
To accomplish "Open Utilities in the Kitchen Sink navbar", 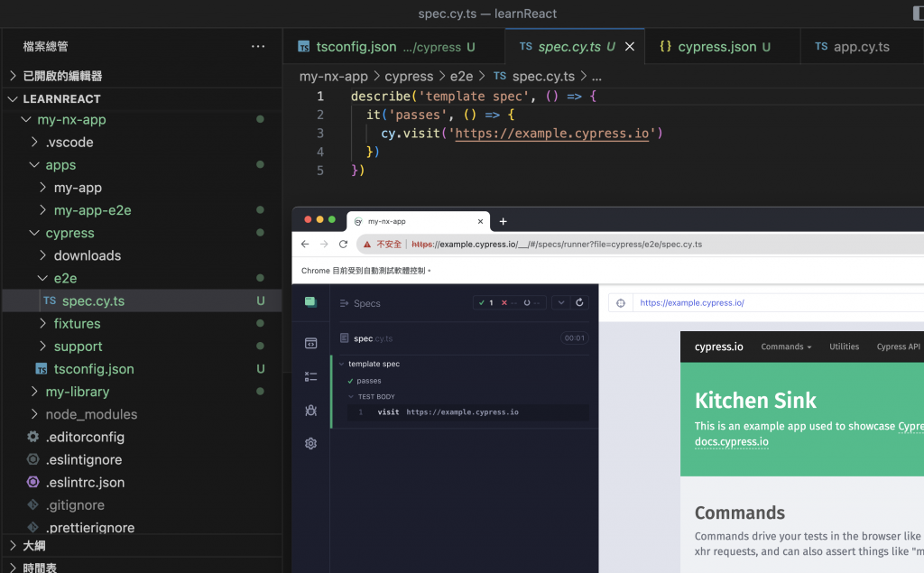I will click(x=844, y=347).
